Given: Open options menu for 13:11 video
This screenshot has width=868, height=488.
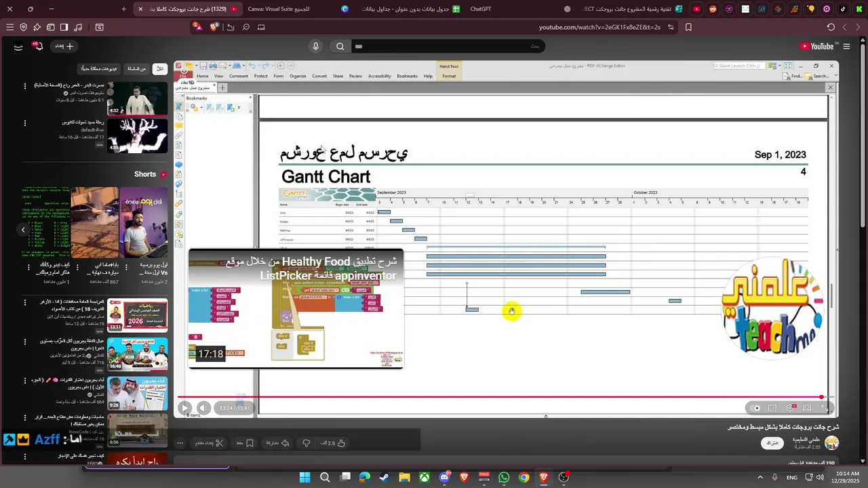Looking at the screenshot, I should tap(25, 302).
